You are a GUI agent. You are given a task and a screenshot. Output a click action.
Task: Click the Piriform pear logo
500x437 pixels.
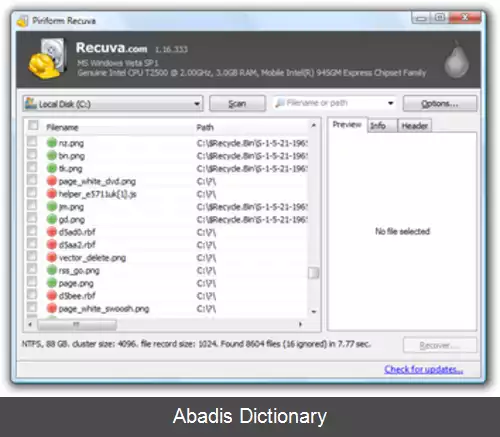pos(456,60)
